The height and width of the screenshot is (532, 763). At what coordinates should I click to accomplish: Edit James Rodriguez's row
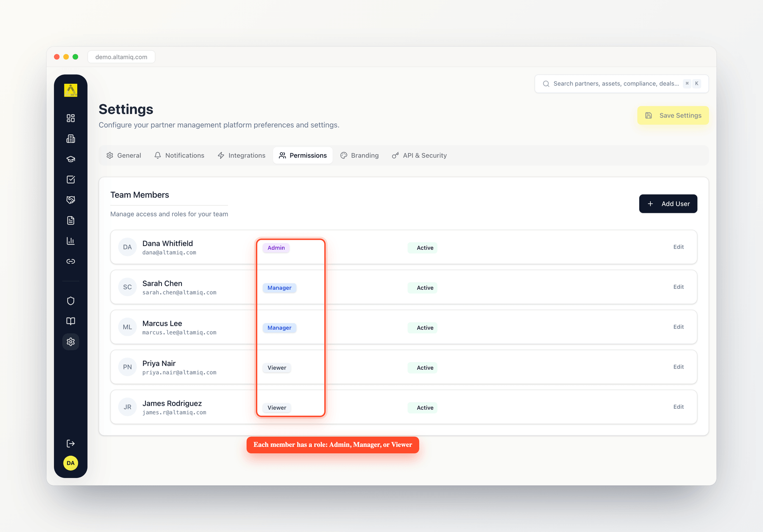pyautogui.click(x=679, y=407)
